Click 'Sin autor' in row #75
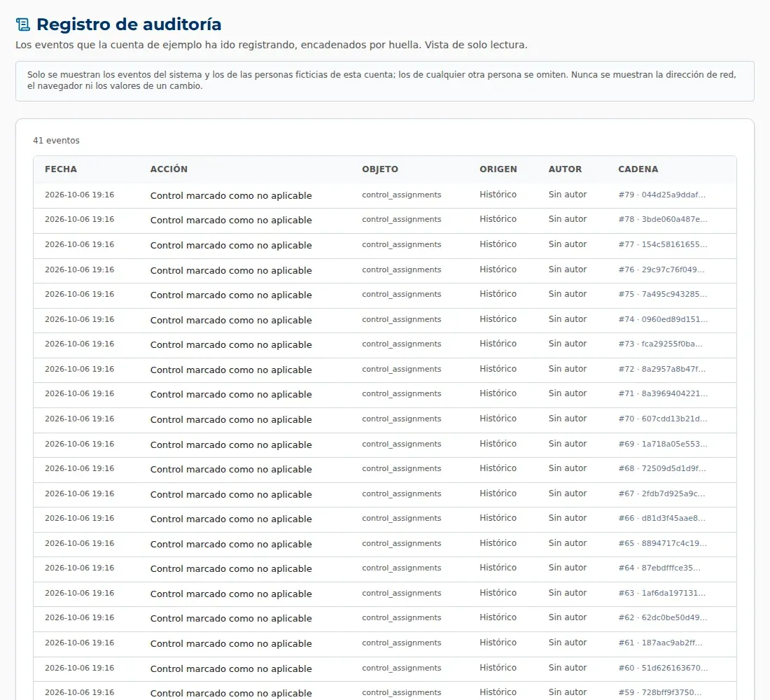 [568, 294]
